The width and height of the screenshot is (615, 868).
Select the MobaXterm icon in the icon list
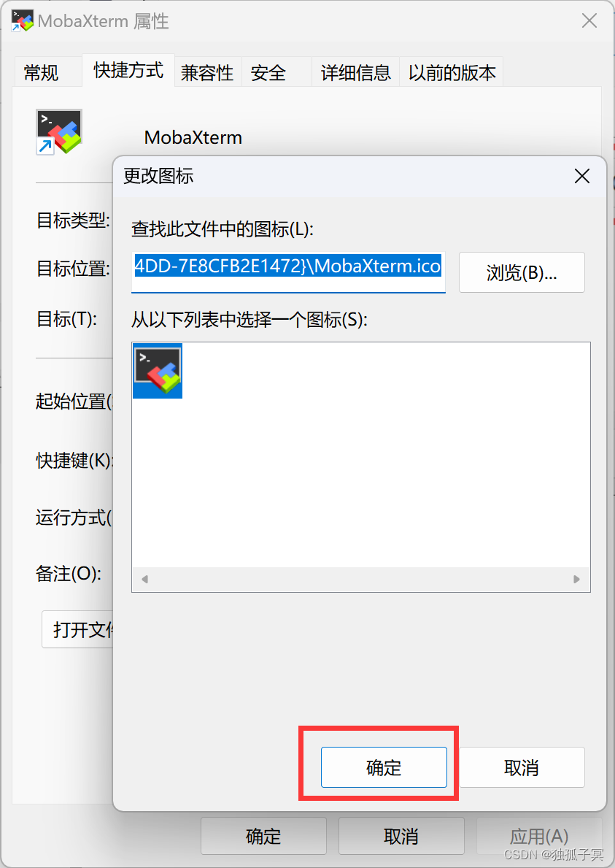(x=158, y=371)
